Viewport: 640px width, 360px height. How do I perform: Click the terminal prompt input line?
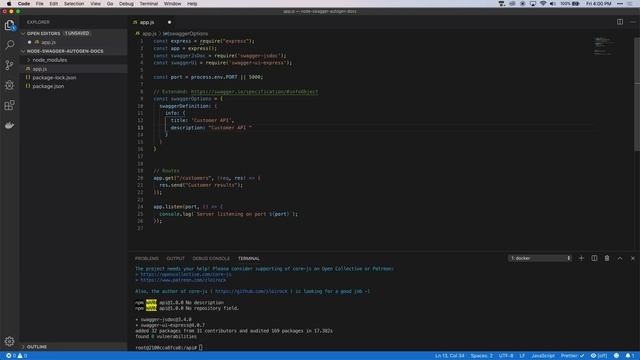[x=169, y=348]
